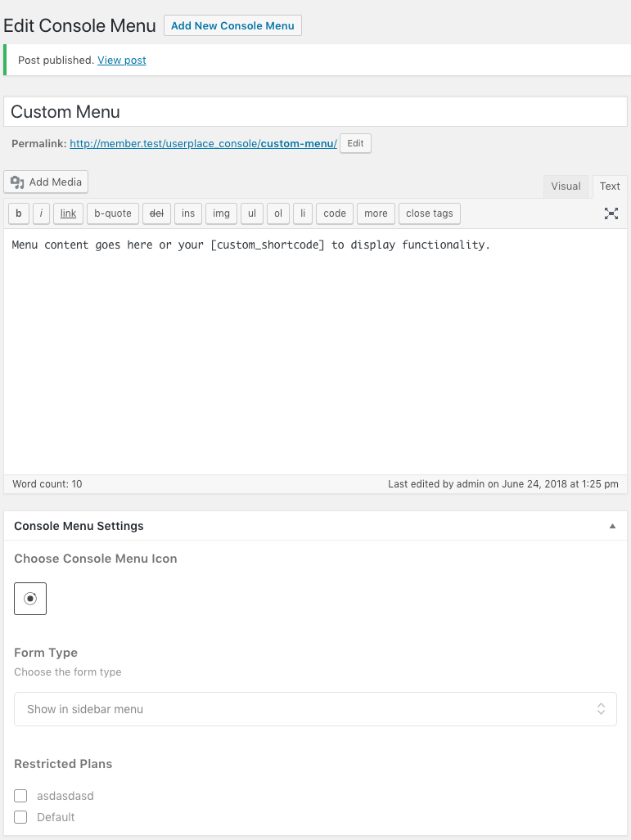631x840 pixels.
Task: Enable the Default restricted plan checkbox
Action: coord(20,817)
